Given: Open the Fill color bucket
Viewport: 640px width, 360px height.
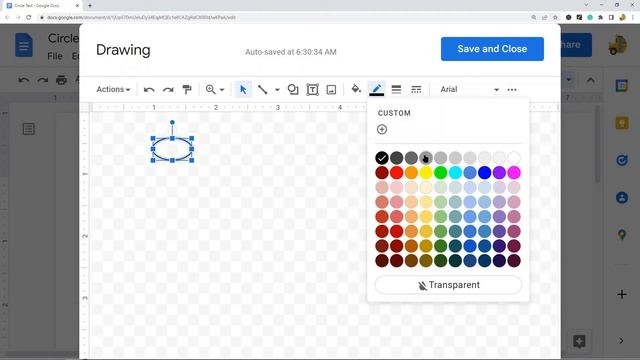Looking at the screenshot, I should (356, 89).
